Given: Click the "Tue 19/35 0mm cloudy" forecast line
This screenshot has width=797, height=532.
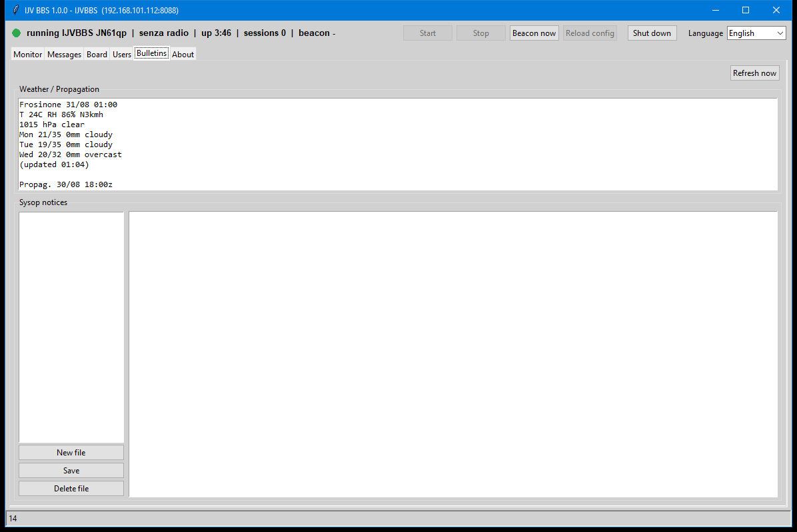Looking at the screenshot, I should (66, 144).
